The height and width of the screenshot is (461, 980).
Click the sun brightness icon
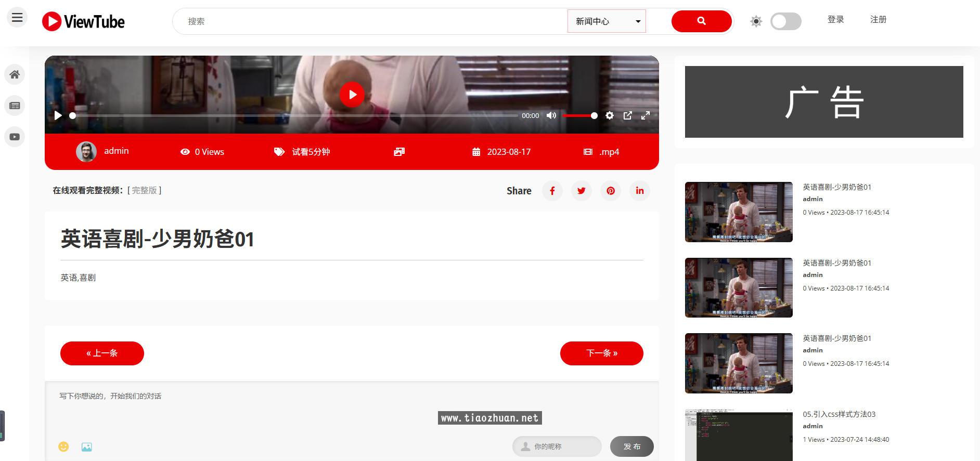[x=756, y=21]
